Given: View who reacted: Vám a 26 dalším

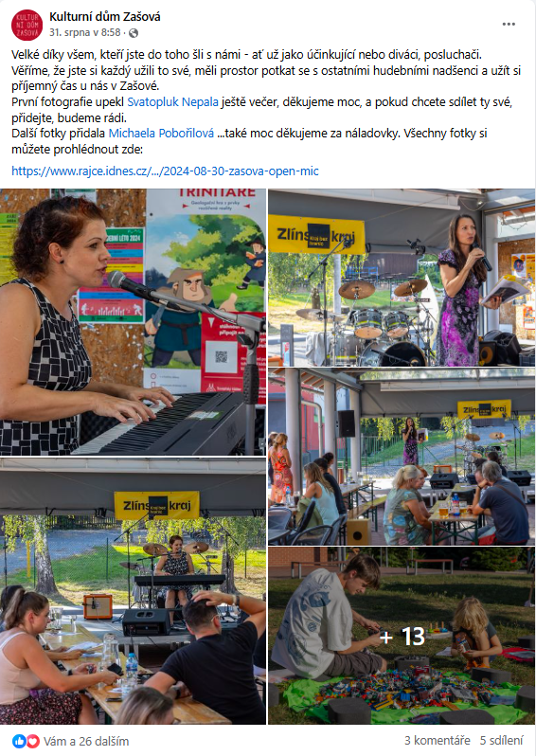Looking at the screenshot, I should click(86, 741).
